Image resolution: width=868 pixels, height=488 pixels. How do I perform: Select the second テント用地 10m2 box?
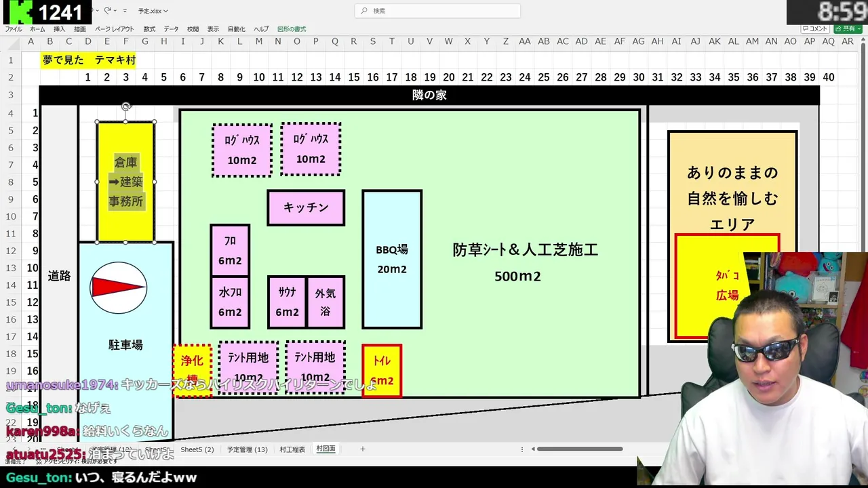click(315, 367)
